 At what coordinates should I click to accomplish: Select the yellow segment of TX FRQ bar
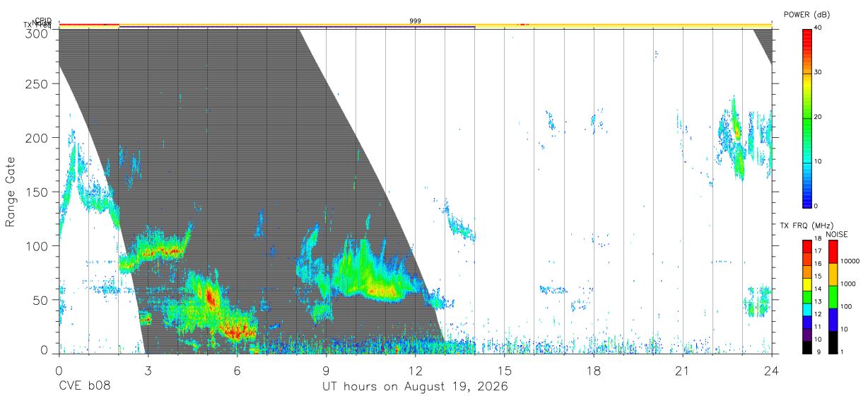[x=807, y=284]
